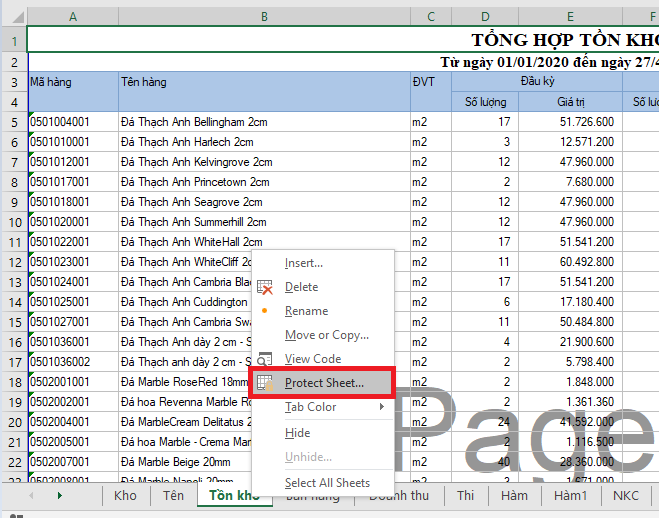Screen dimensions: 659x518
Task: Select column B header
Action: pos(263,16)
